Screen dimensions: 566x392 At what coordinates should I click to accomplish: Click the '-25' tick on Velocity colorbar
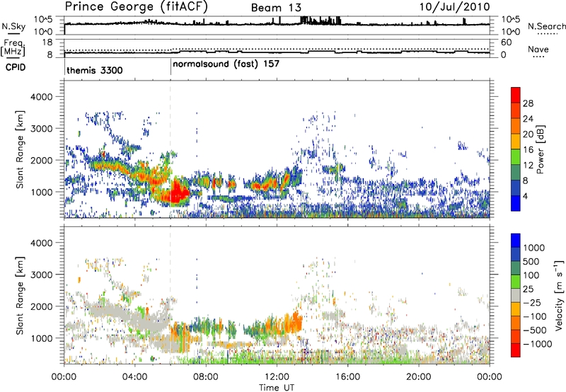point(531,302)
